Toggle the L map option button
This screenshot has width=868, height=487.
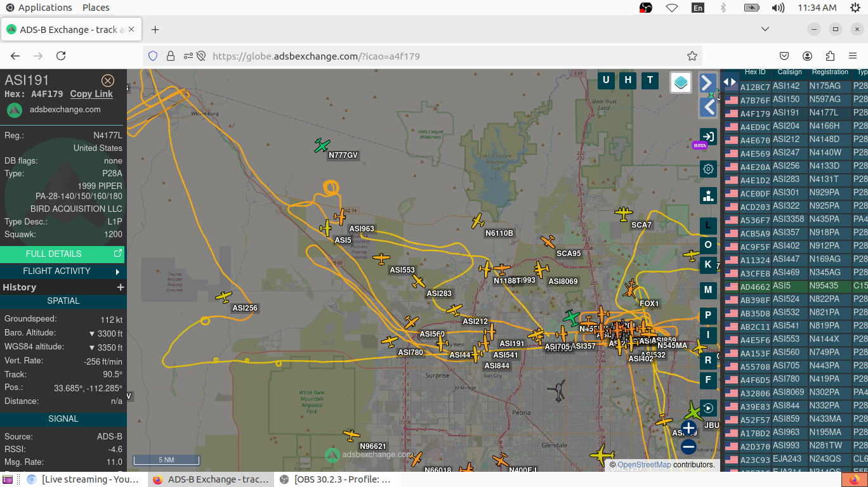click(x=709, y=225)
